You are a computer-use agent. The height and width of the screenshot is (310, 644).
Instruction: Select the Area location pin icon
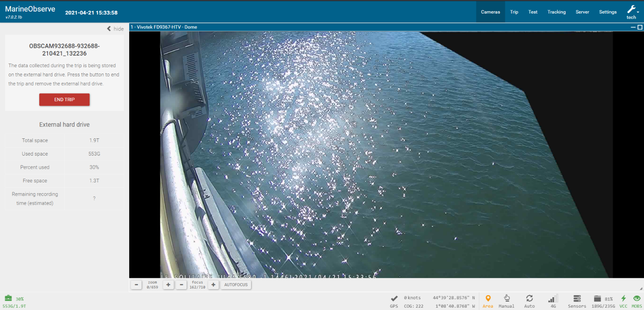pyautogui.click(x=488, y=299)
